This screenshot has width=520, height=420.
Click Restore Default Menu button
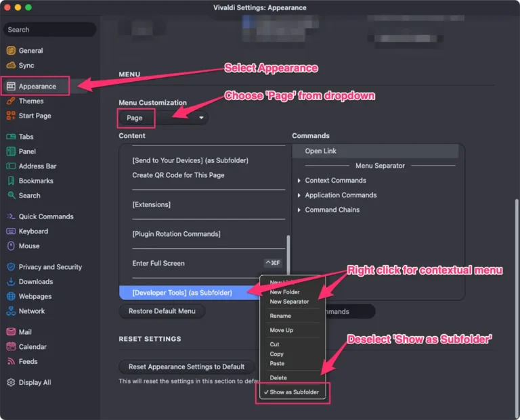click(162, 311)
